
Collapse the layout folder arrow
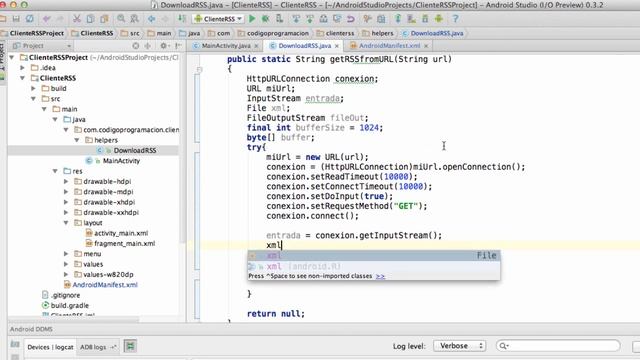pos(66,223)
